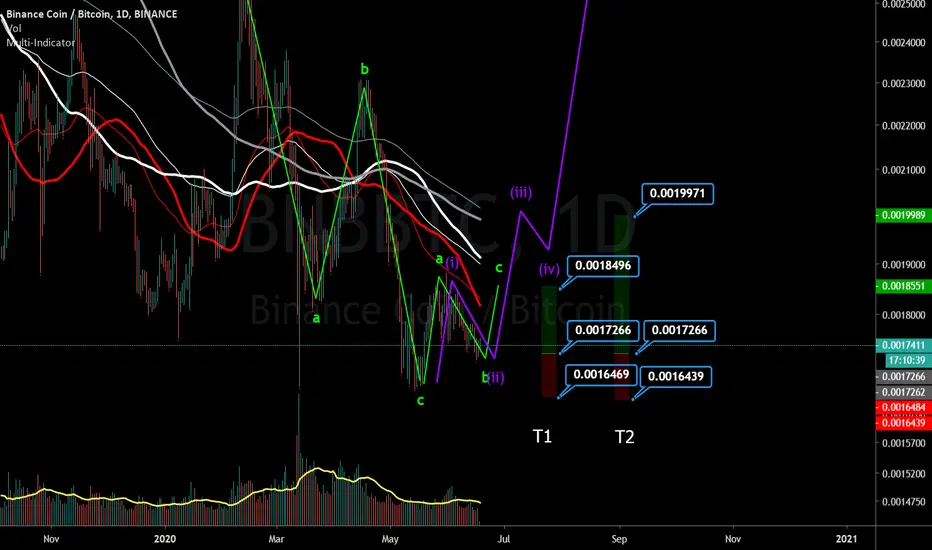Screen dimensions: 932x550
Task: Click the May label on time axis
Action: [x=390, y=539]
